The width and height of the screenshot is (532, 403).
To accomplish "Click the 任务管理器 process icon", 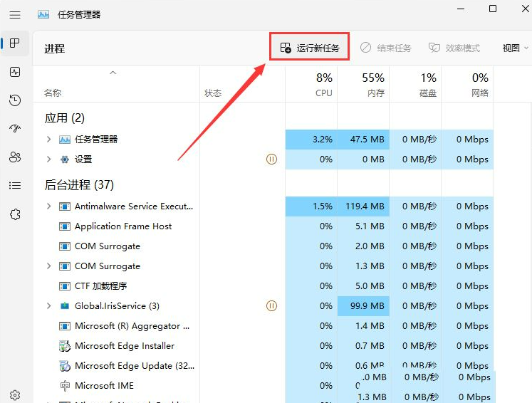I will [65, 139].
